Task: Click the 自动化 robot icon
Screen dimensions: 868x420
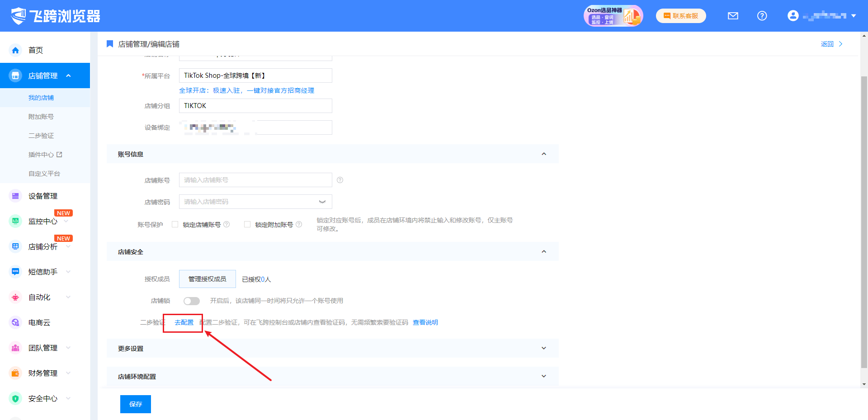Action: [15, 297]
